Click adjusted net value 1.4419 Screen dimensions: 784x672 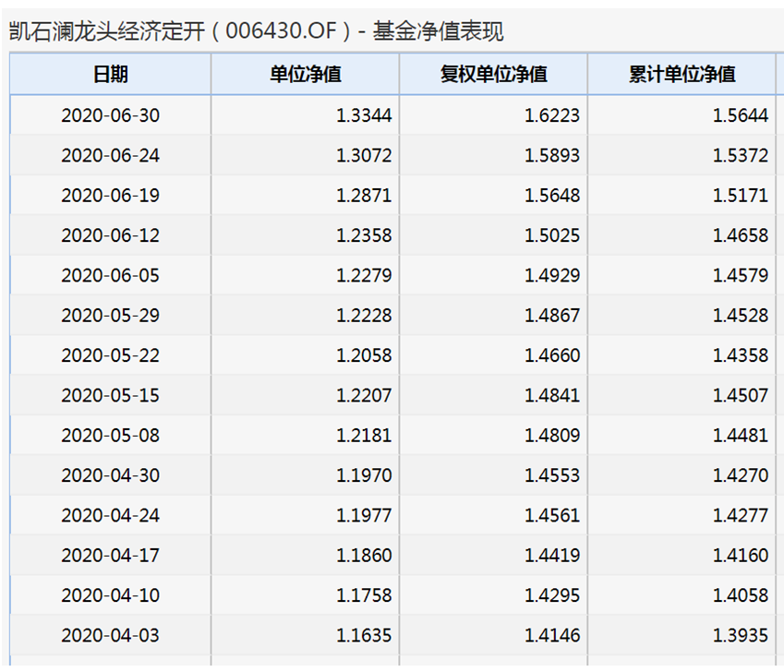pos(552,555)
